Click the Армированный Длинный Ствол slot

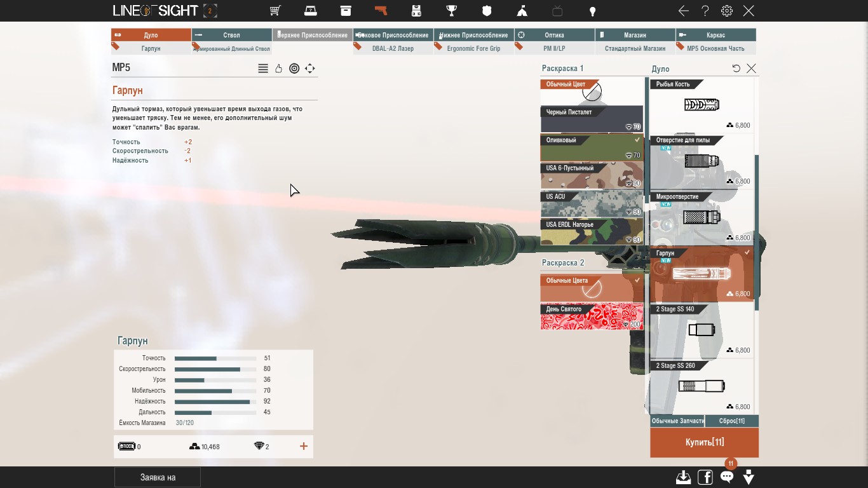click(232, 48)
